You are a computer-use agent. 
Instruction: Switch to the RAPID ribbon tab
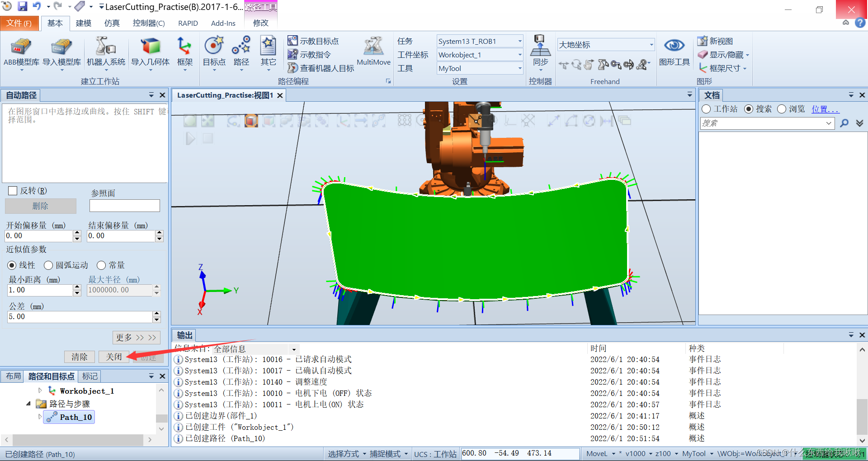(x=188, y=23)
